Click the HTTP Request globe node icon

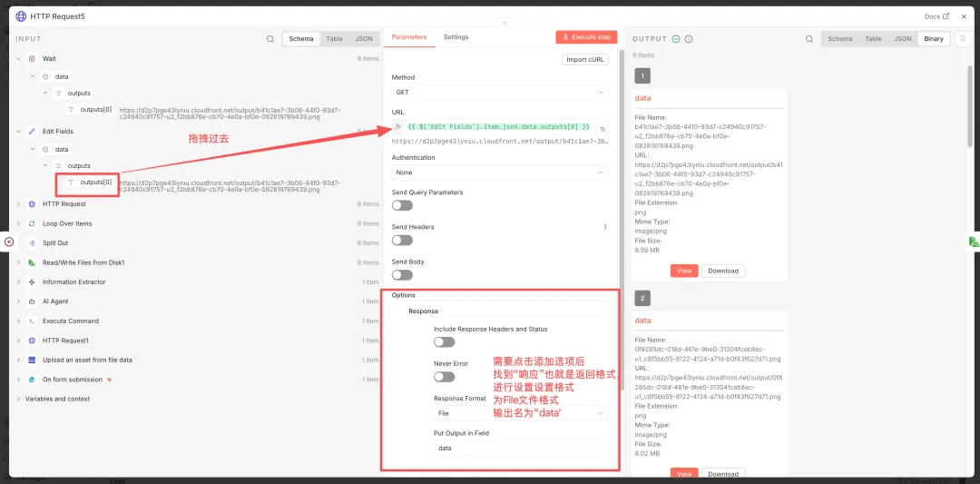32,203
